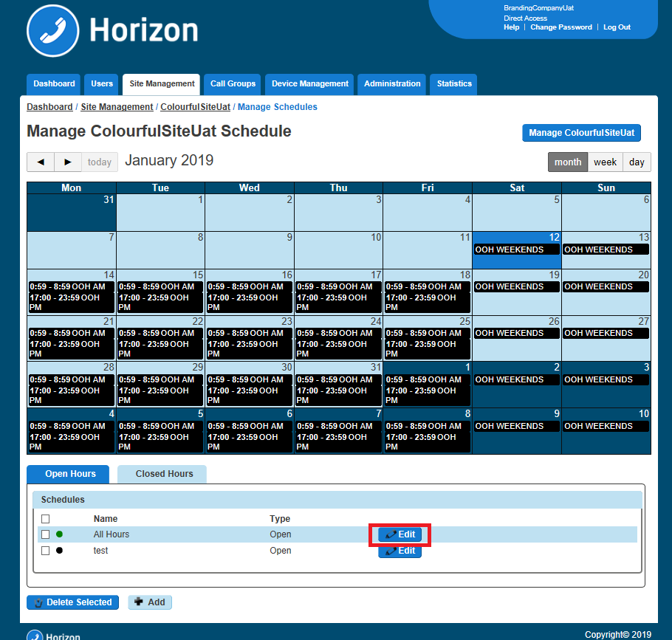Click the black dot for test schedule
The width and height of the screenshot is (672, 640).
[x=60, y=550]
